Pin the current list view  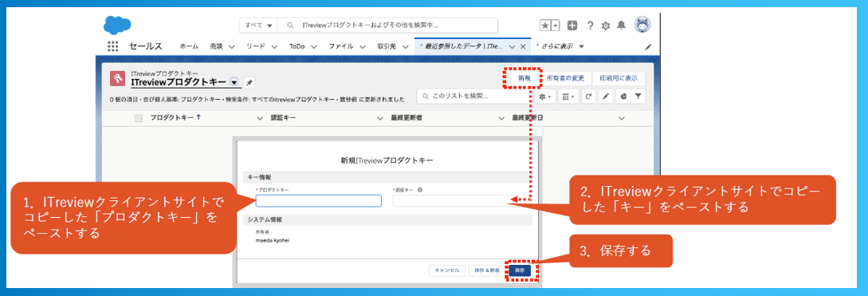click(249, 82)
